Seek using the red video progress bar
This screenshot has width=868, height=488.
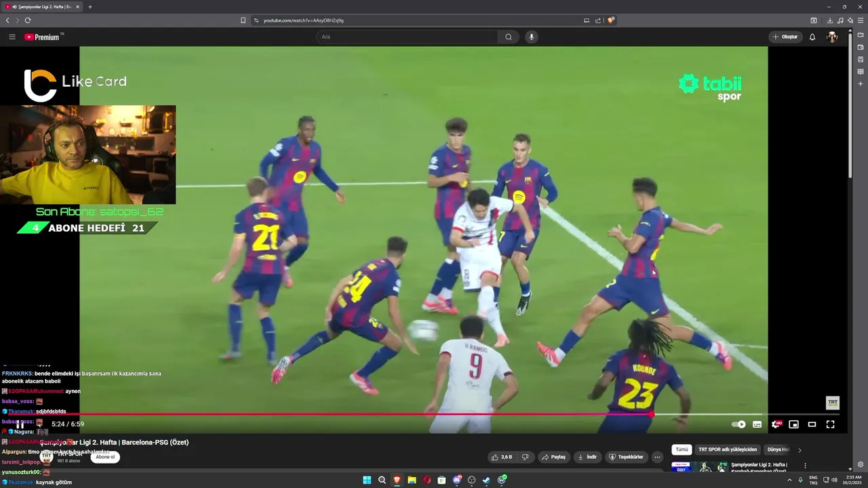424,414
